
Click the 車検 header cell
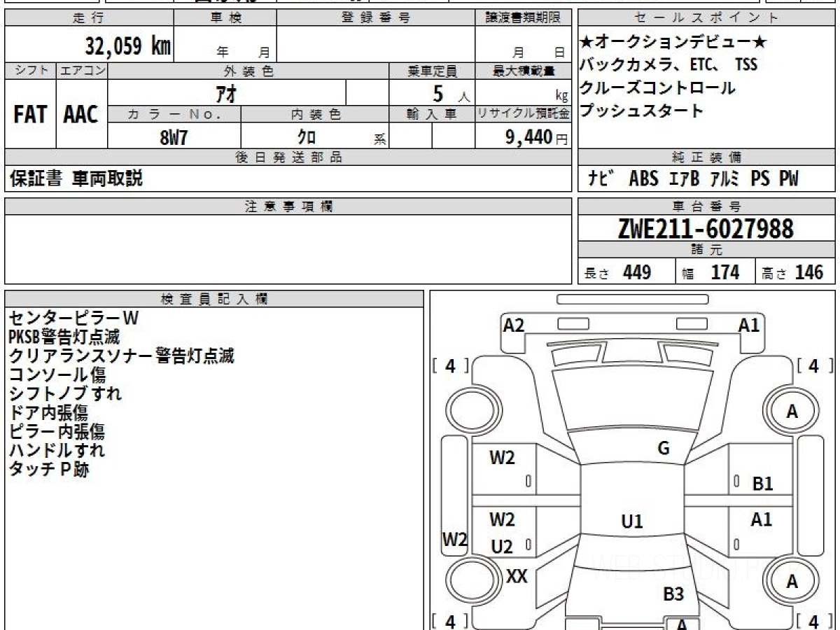tap(224, 18)
